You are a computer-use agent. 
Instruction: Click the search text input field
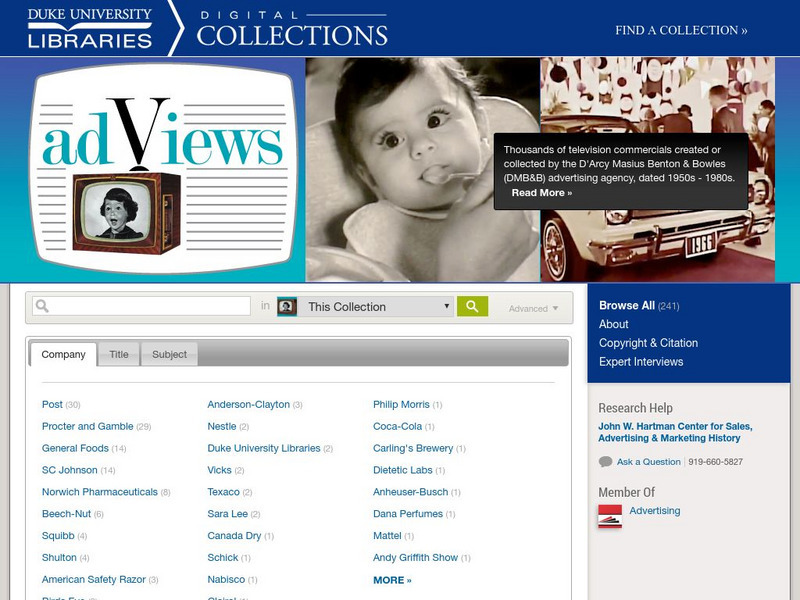(x=141, y=306)
